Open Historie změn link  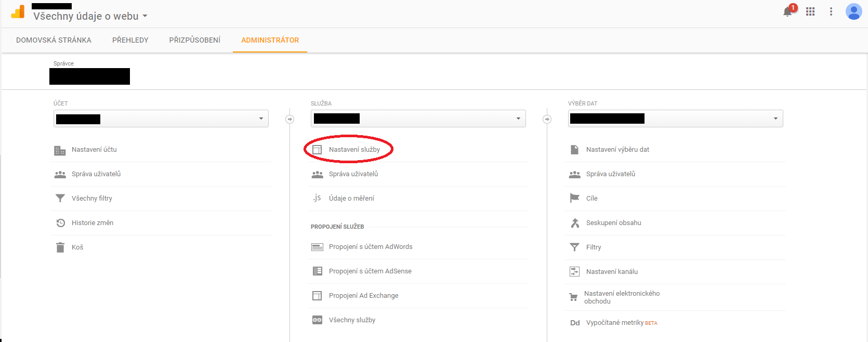(x=93, y=223)
